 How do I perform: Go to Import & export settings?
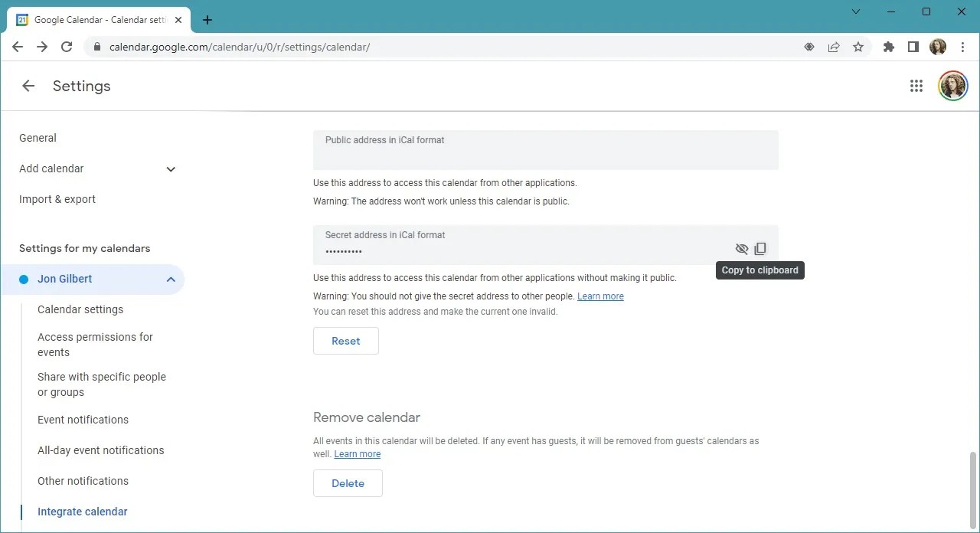pyautogui.click(x=57, y=199)
